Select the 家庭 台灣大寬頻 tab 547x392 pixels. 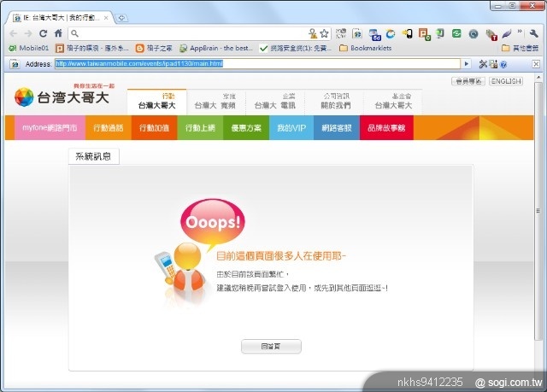216,102
